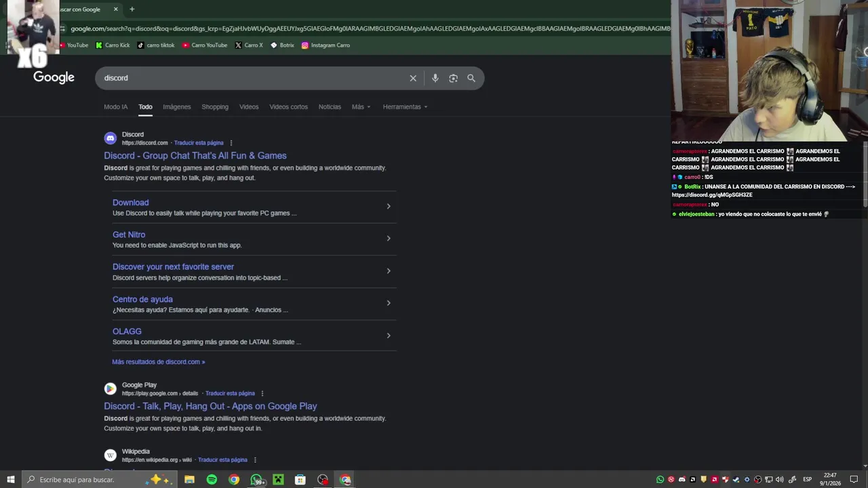Open Discord - Group Chat result link
Screen dimensions: 868x488
pyautogui.click(x=195, y=156)
